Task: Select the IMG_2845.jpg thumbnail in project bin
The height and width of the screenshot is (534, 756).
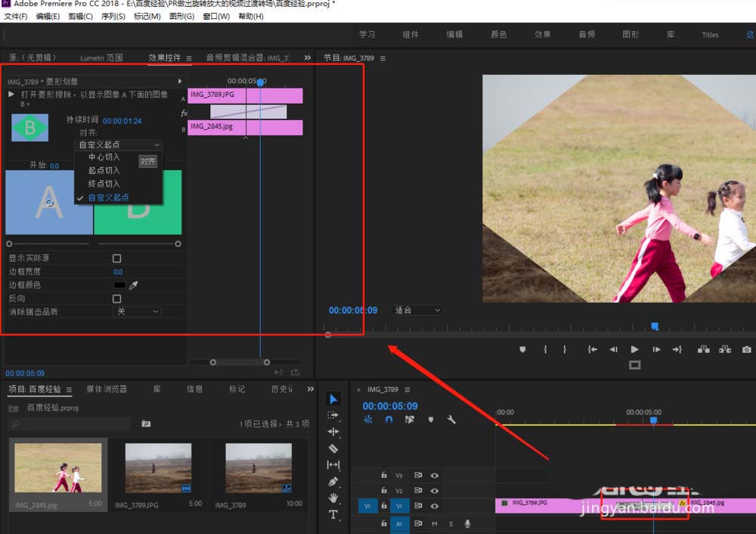Action: tap(57, 469)
